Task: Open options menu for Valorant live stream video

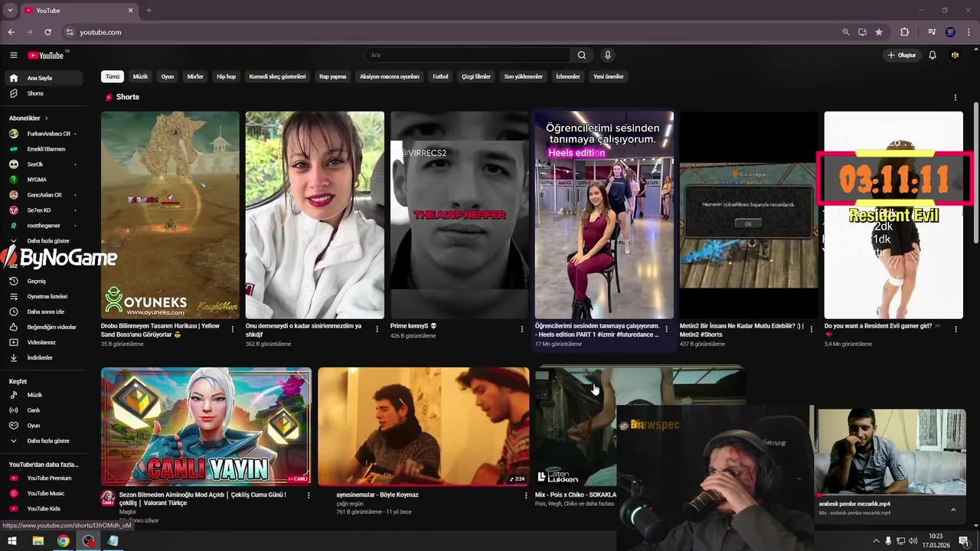Action: pyautogui.click(x=309, y=495)
